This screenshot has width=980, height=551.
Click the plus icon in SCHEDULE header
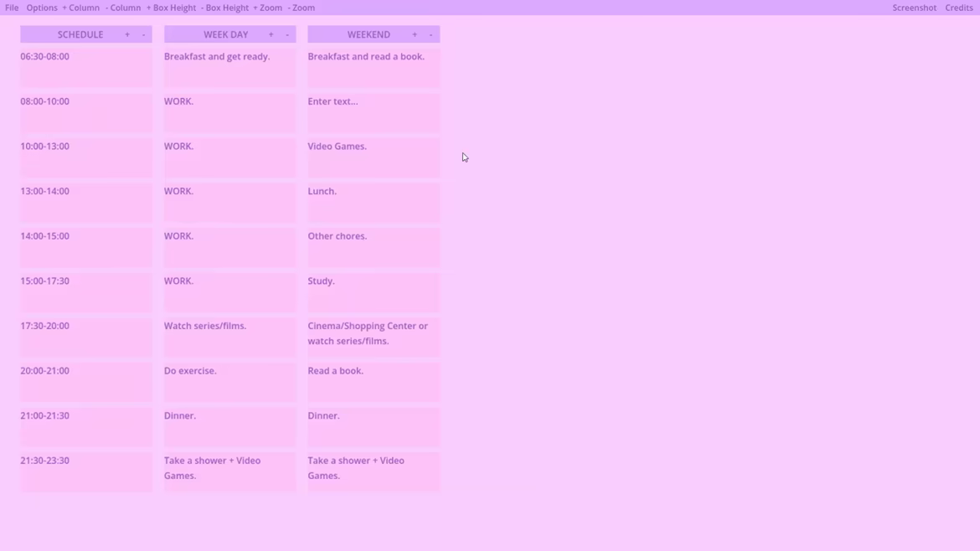127,34
